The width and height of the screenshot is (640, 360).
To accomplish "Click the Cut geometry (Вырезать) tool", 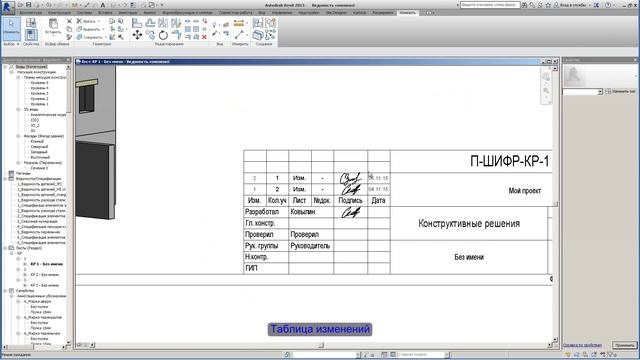I will 89,29.
